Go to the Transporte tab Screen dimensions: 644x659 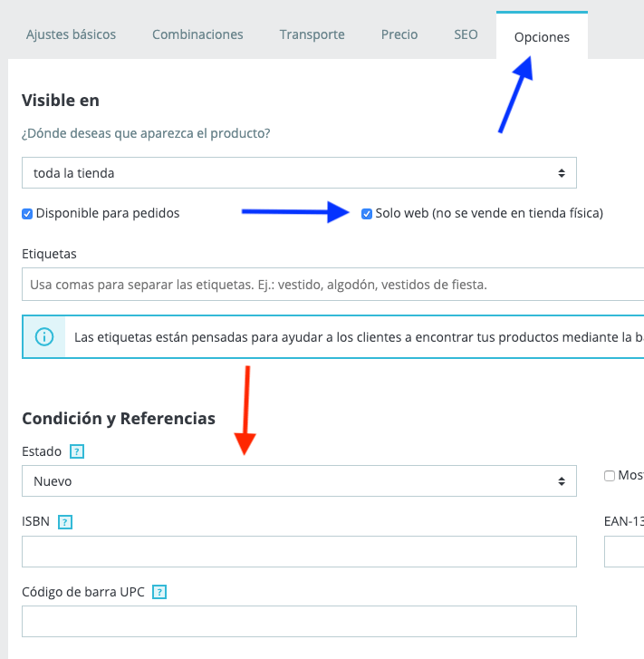click(x=312, y=34)
